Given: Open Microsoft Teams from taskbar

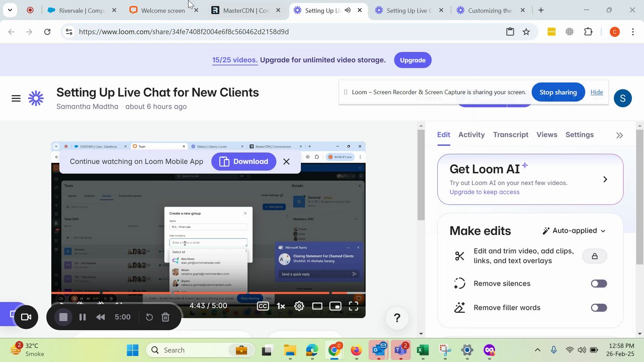Looking at the screenshot, I should click(x=401, y=350).
